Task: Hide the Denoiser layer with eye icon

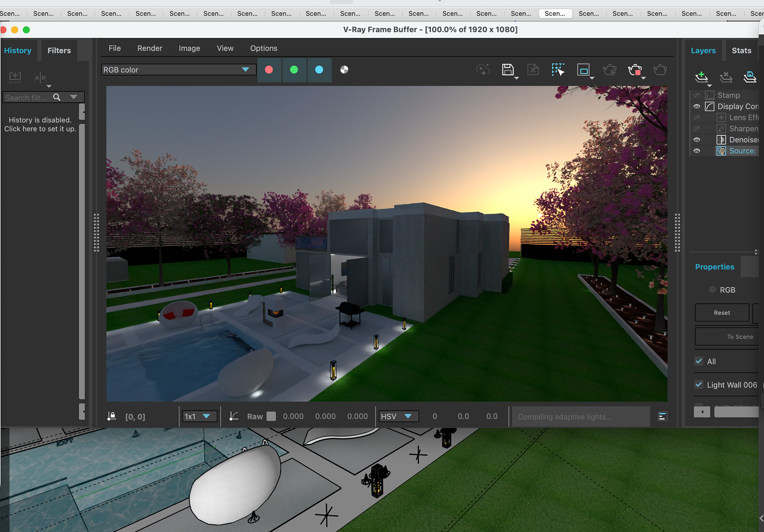Action: (x=697, y=140)
